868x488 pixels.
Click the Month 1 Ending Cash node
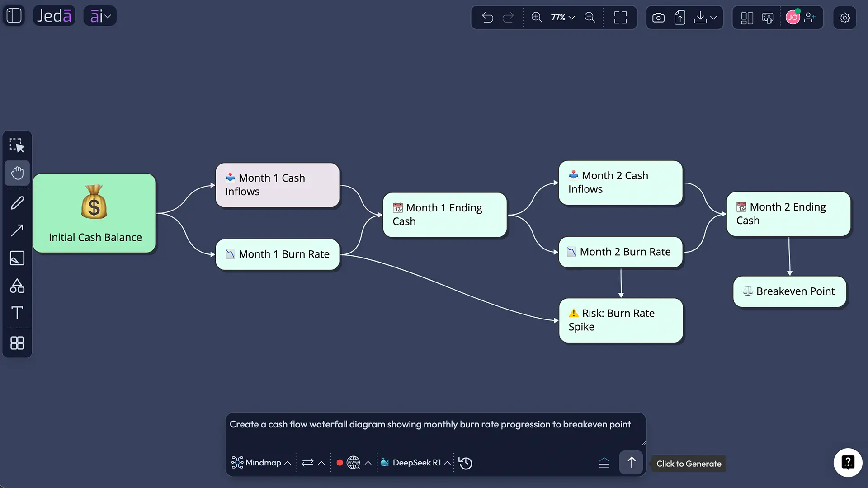(x=444, y=215)
